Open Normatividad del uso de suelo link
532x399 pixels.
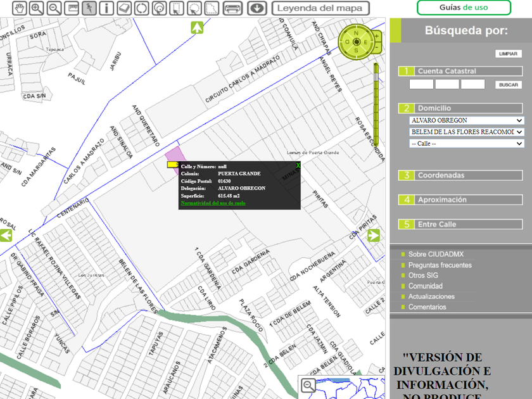(x=213, y=203)
